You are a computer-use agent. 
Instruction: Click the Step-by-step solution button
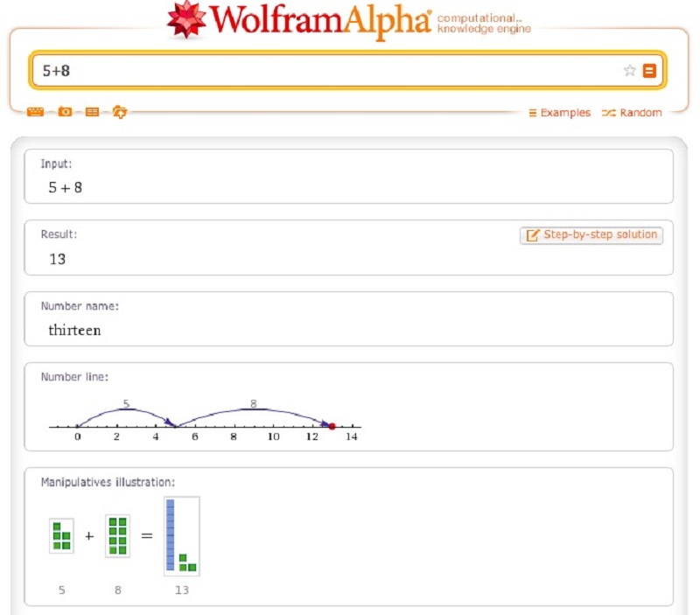point(591,234)
